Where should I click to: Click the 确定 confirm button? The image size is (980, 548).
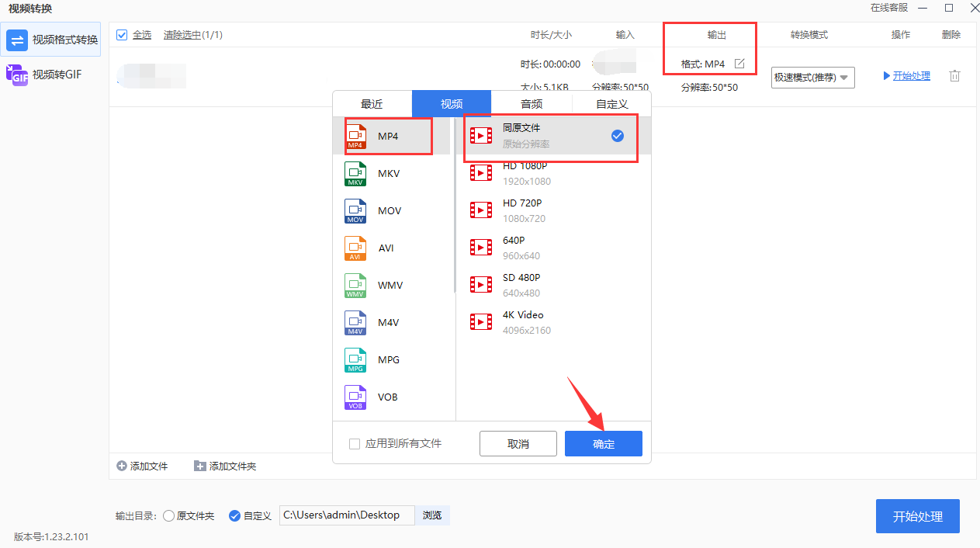click(x=603, y=443)
